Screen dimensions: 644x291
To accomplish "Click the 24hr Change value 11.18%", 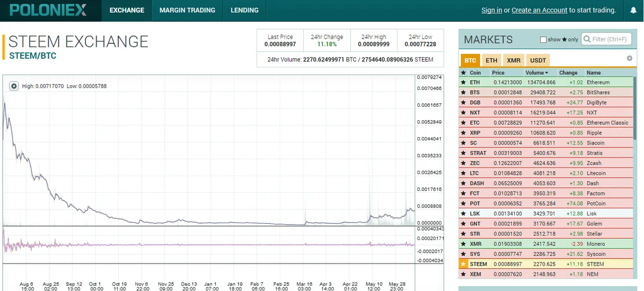I will click(327, 44).
